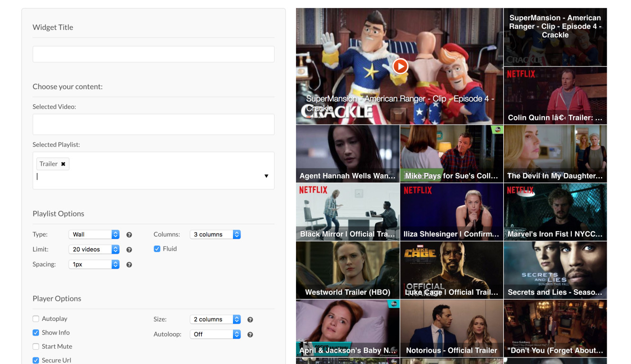
Task: Open the Colin Quinn Trailer thumbnail
Action: (x=555, y=95)
